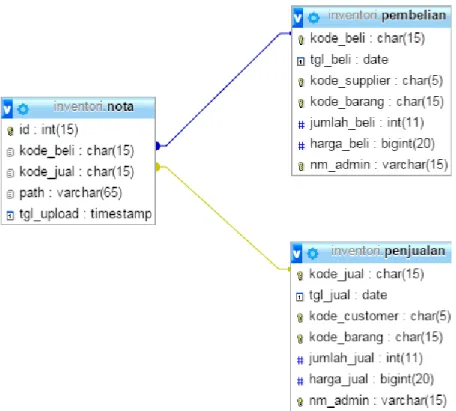Collapse the inventori.pembelian table with its V toggle
Image resolution: width=456 pixels, height=411 pixels.
click(x=298, y=17)
